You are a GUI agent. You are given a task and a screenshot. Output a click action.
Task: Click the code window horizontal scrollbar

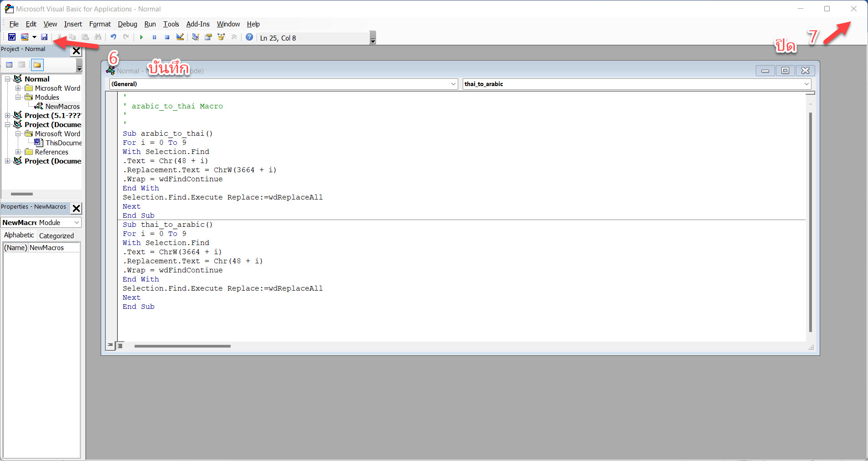tap(182, 346)
